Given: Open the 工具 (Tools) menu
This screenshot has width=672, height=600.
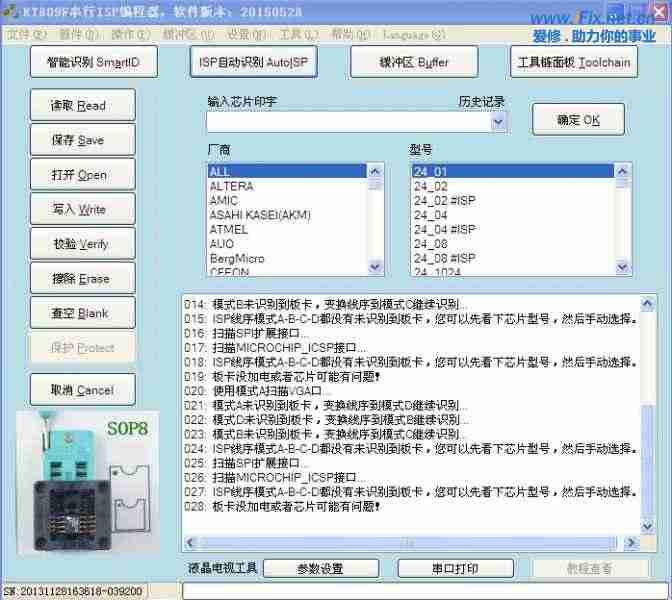Looking at the screenshot, I should pyautogui.click(x=299, y=35).
